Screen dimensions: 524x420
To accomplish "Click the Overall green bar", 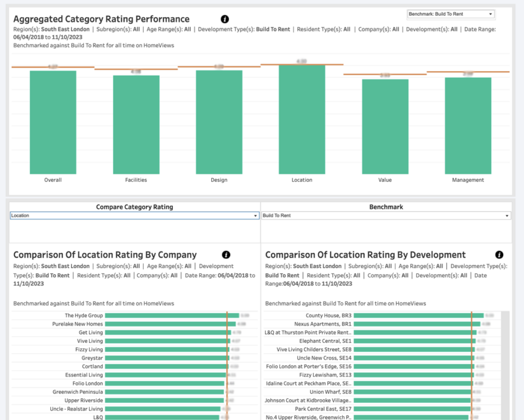I will [x=53, y=123].
